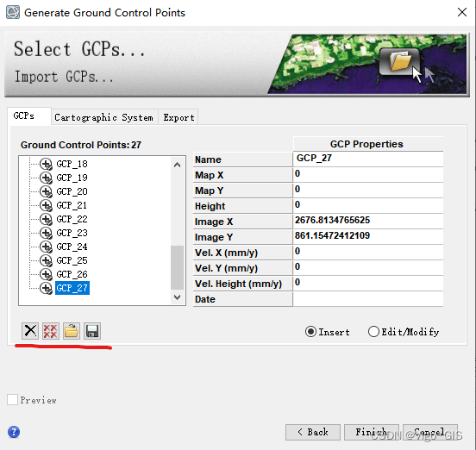Click the Name field showing GCP_27

coord(368,159)
